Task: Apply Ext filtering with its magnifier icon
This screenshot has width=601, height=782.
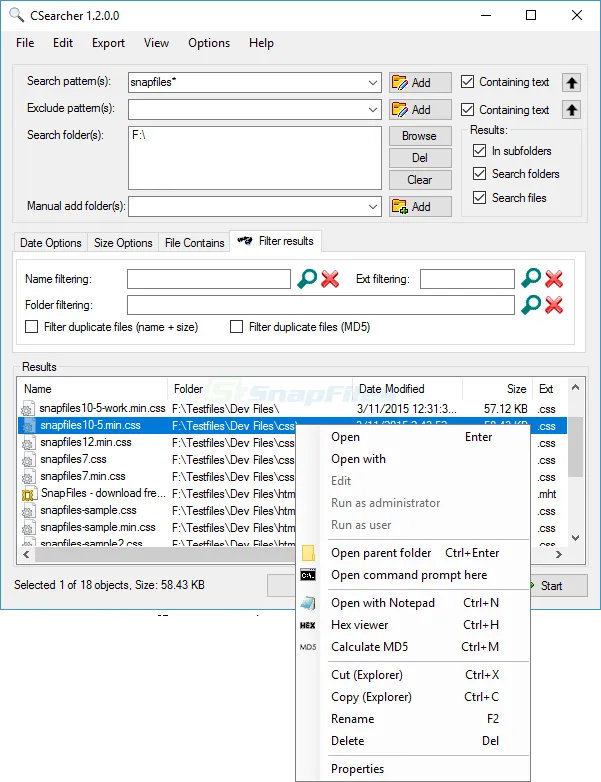Action: 531,278
